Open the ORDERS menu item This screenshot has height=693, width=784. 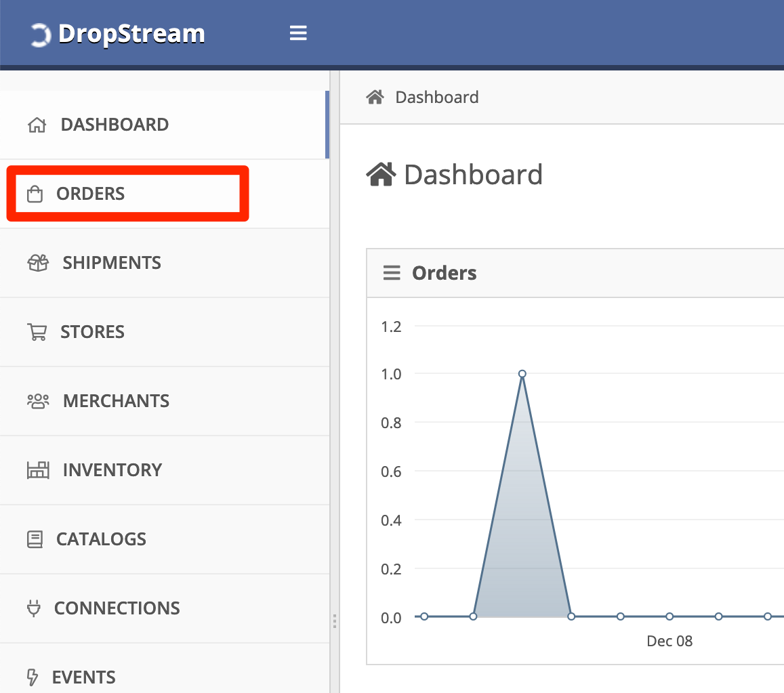(x=127, y=194)
